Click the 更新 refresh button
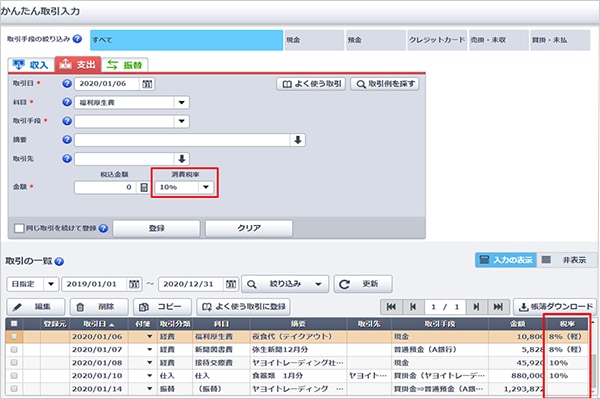The height and width of the screenshot is (399, 600). [363, 284]
